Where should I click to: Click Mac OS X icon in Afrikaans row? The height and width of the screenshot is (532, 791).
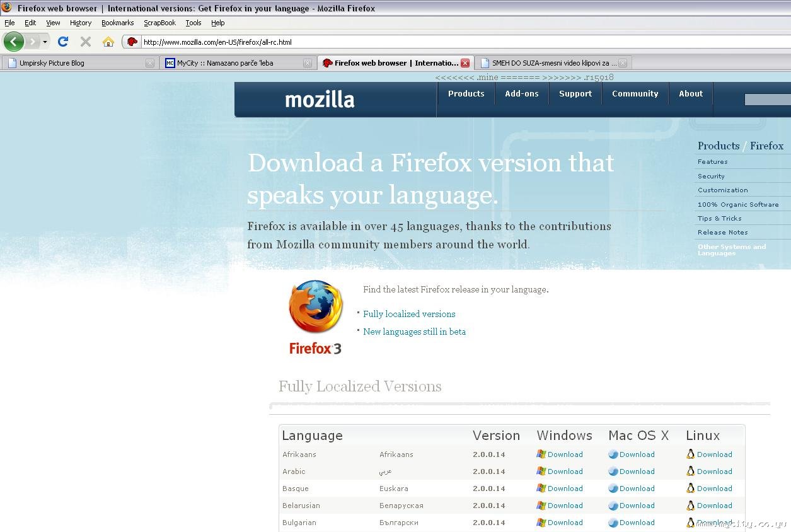pyautogui.click(x=613, y=454)
